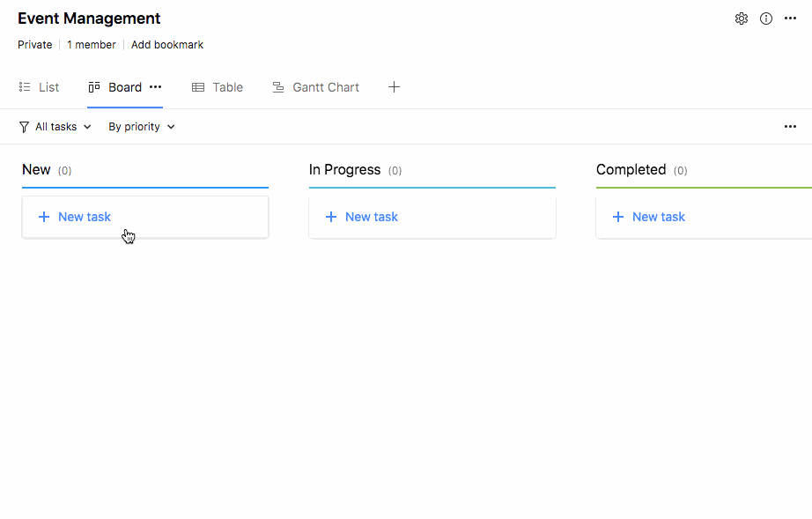Screen dimensions: 812x519
Task: Click the Add bookmark link
Action: point(167,45)
